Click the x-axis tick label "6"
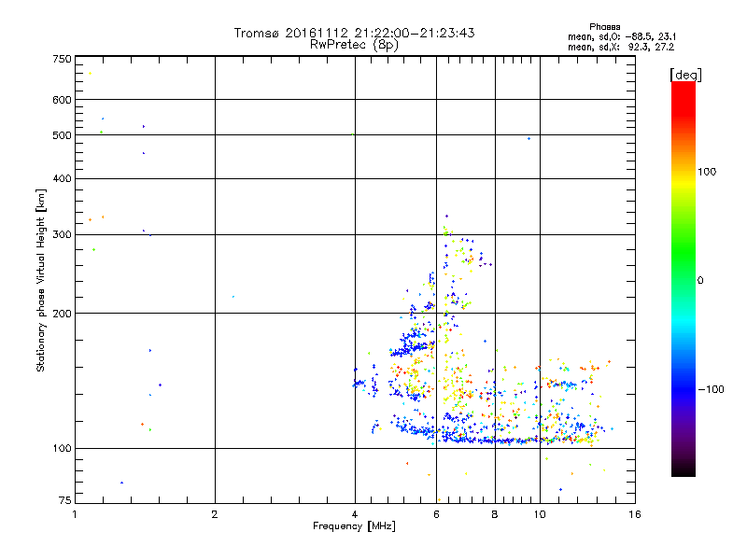The height and width of the screenshot is (560, 747). tap(437, 515)
